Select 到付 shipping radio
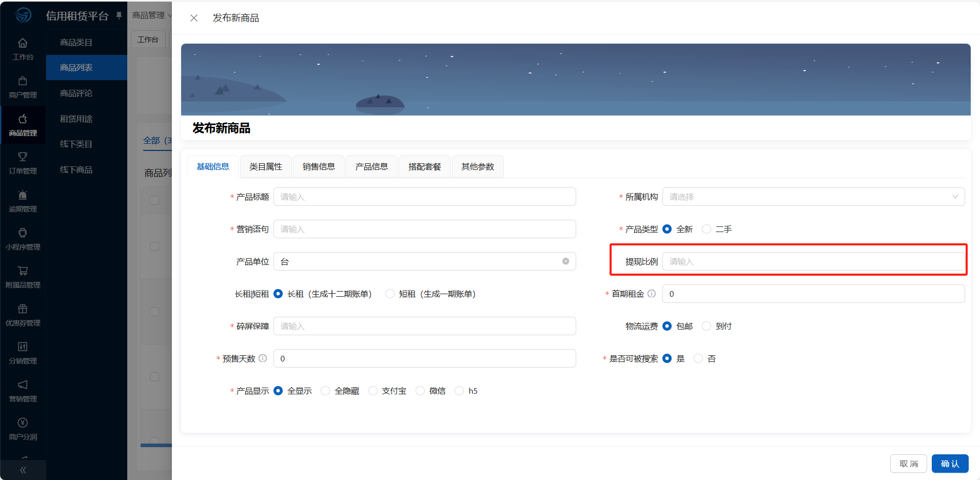Screen dimensions: 980x480 coord(707,326)
